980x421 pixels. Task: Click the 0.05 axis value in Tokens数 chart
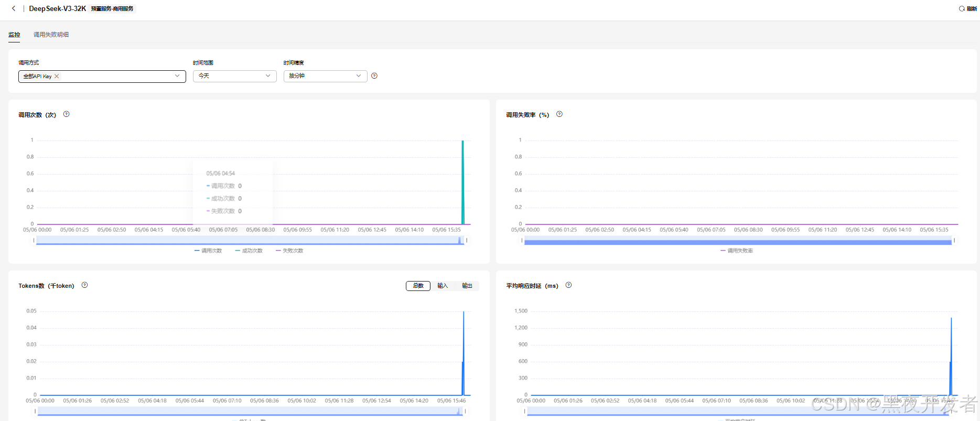point(31,311)
